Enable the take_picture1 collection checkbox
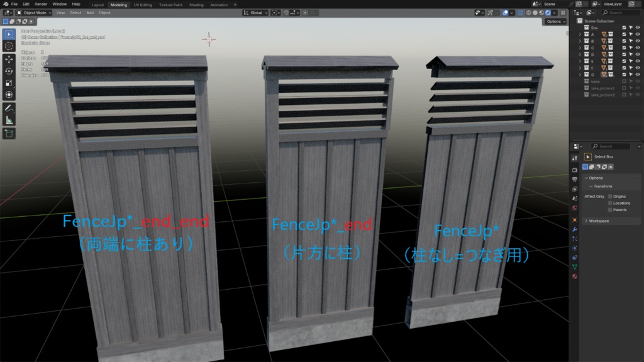Screen dimensions: 644x362 pos(624,88)
